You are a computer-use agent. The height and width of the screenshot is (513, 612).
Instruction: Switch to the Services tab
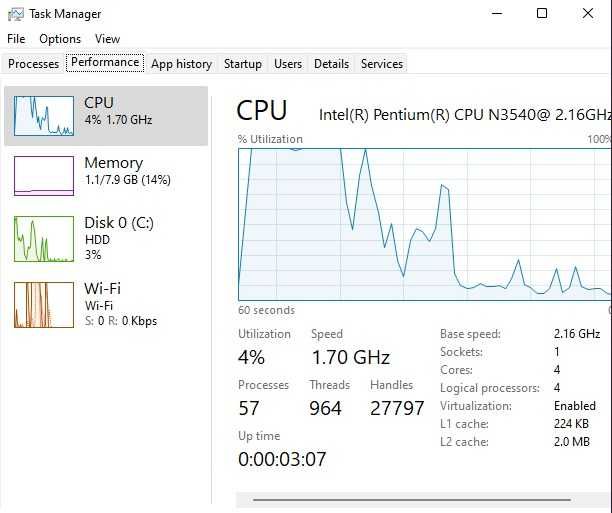382,64
